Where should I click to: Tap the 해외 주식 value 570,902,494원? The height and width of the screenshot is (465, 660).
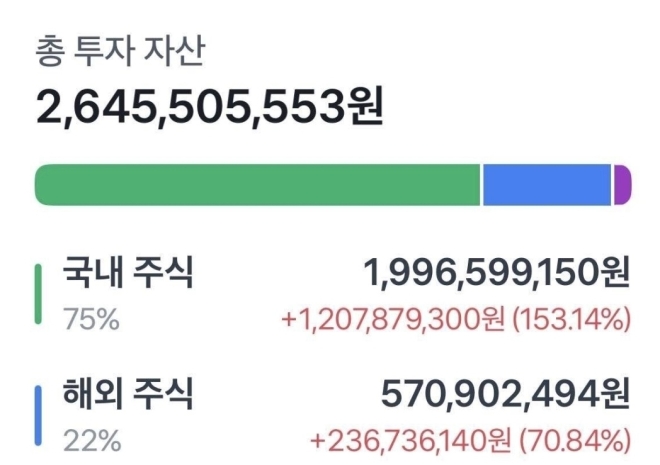[505, 393]
